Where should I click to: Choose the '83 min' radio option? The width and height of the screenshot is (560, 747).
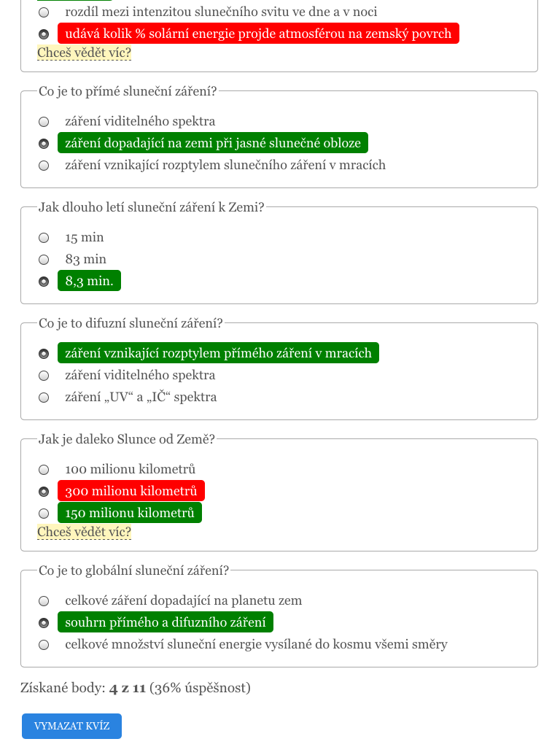point(44,260)
